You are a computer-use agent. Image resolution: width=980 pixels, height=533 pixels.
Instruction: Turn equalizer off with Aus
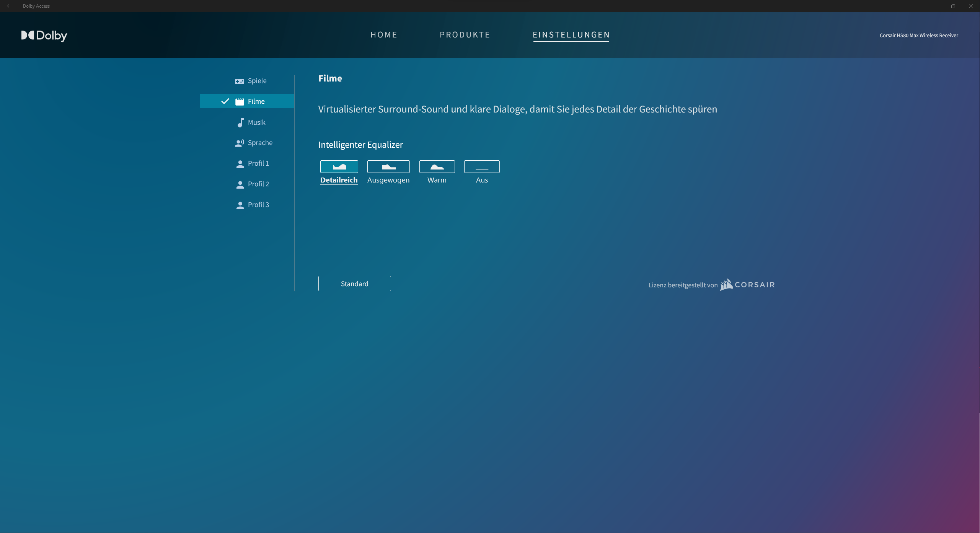point(482,167)
